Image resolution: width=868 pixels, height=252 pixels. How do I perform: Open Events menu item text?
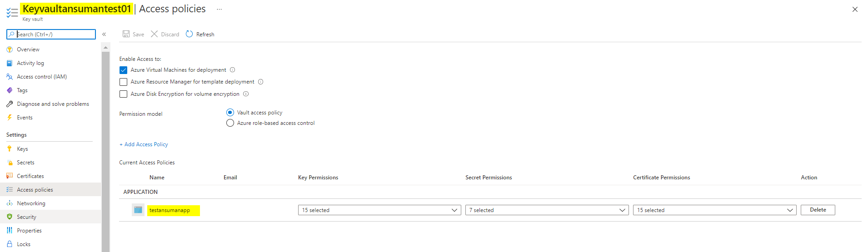25,118
